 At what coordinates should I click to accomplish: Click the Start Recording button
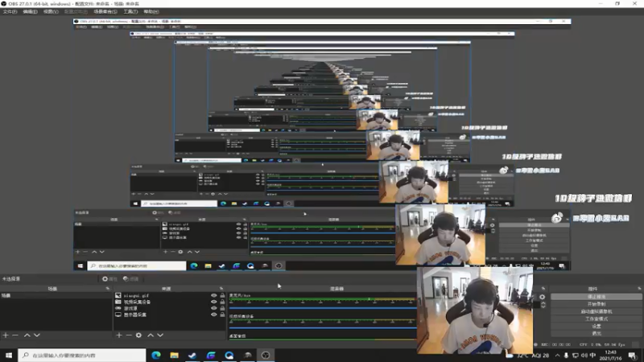(x=596, y=304)
